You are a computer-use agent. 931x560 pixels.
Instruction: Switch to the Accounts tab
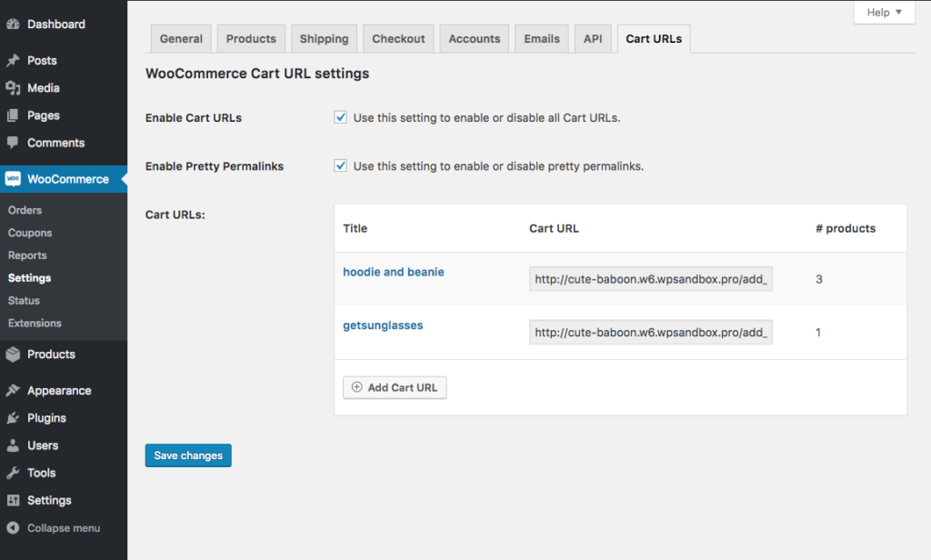pyautogui.click(x=475, y=38)
